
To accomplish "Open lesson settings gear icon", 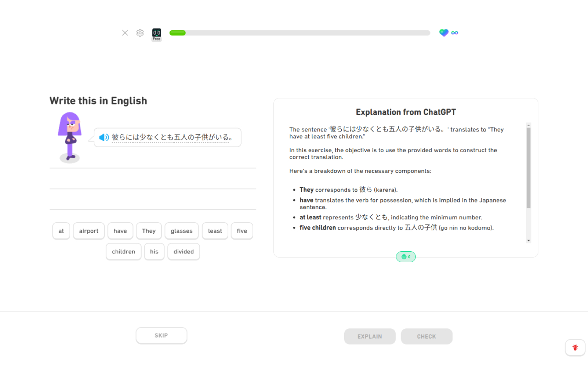I will pos(140,33).
